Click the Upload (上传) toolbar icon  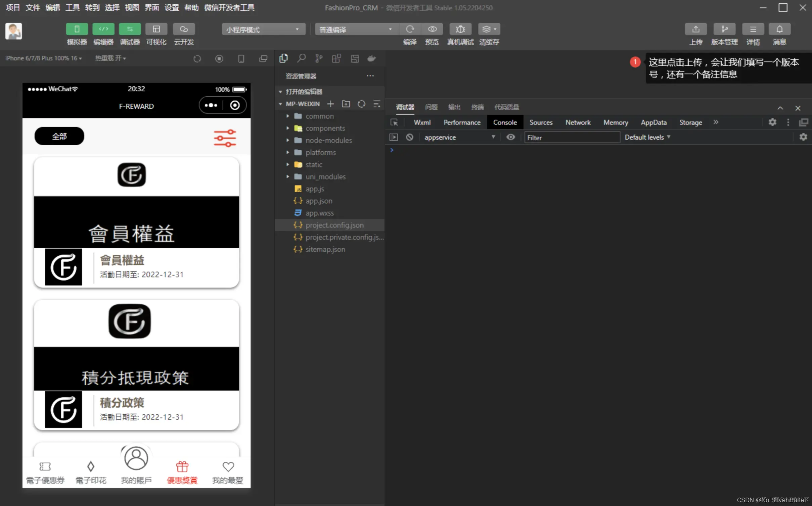[x=695, y=29]
